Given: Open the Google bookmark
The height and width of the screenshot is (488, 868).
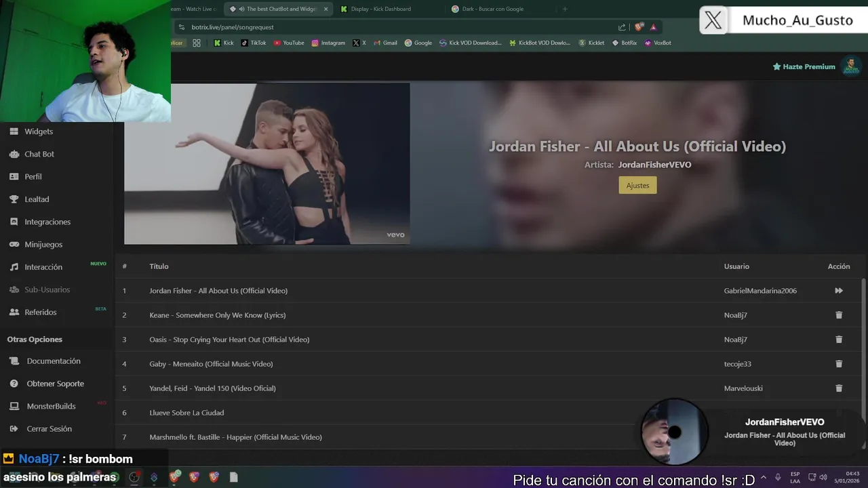Looking at the screenshot, I should 418,43.
